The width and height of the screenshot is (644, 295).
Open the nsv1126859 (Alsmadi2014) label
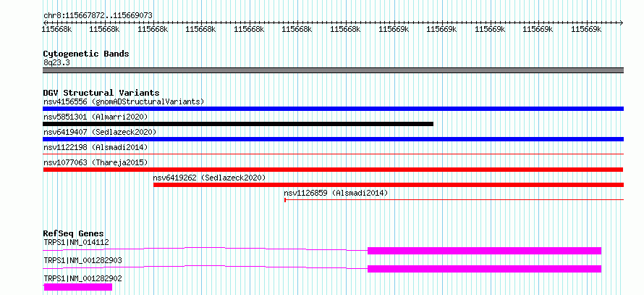(x=336, y=193)
